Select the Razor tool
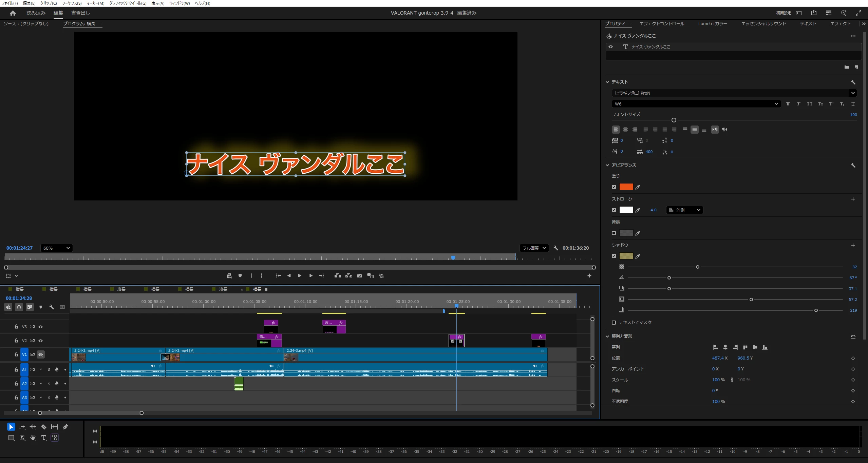 tap(44, 427)
